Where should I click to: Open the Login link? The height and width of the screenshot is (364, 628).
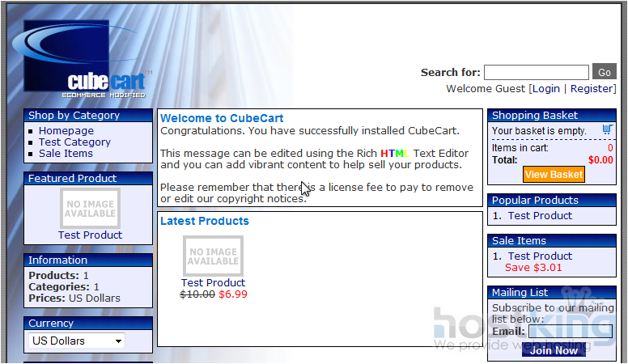[x=546, y=89]
